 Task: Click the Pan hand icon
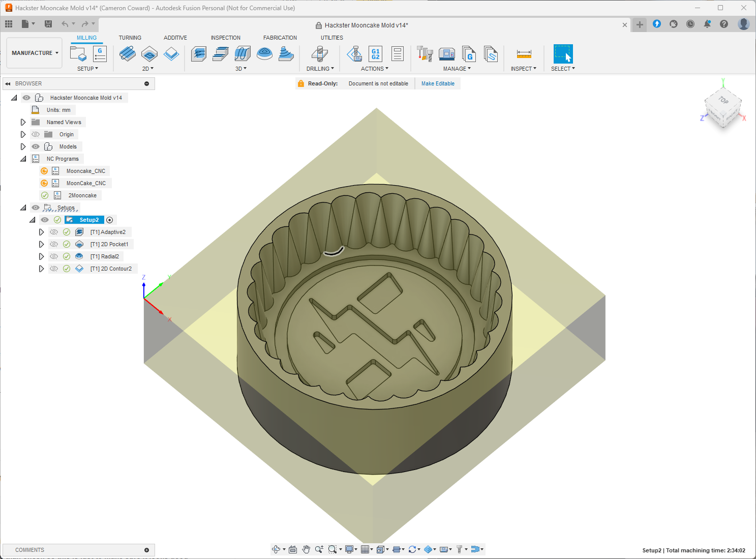coord(306,549)
